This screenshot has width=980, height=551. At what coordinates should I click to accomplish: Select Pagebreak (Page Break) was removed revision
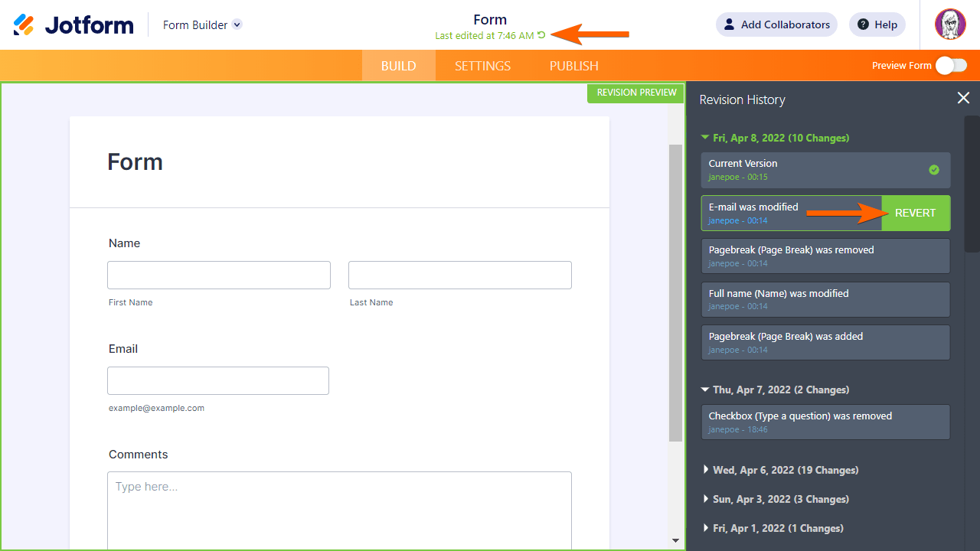(825, 256)
